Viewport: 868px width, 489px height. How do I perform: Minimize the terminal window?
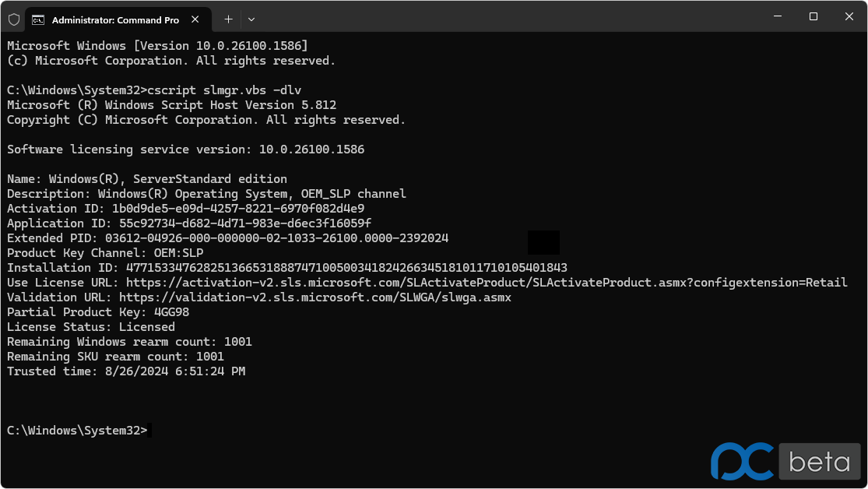tap(777, 16)
